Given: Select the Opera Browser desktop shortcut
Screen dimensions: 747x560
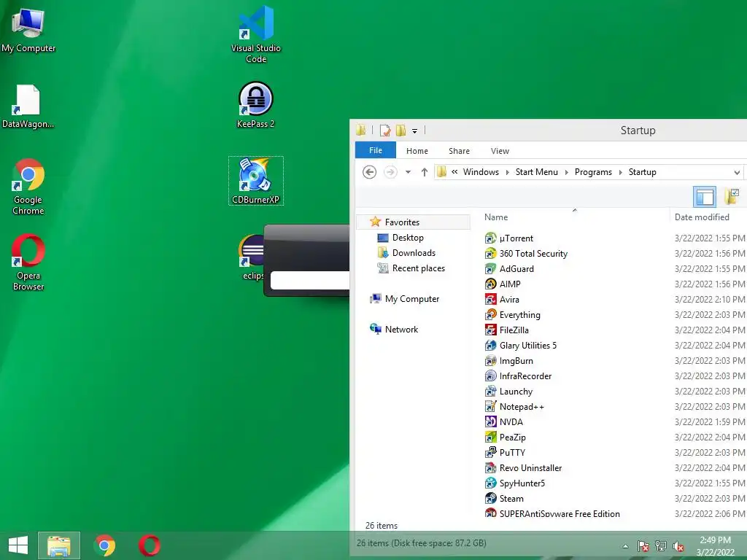Looking at the screenshot, I should coord(28,262).
